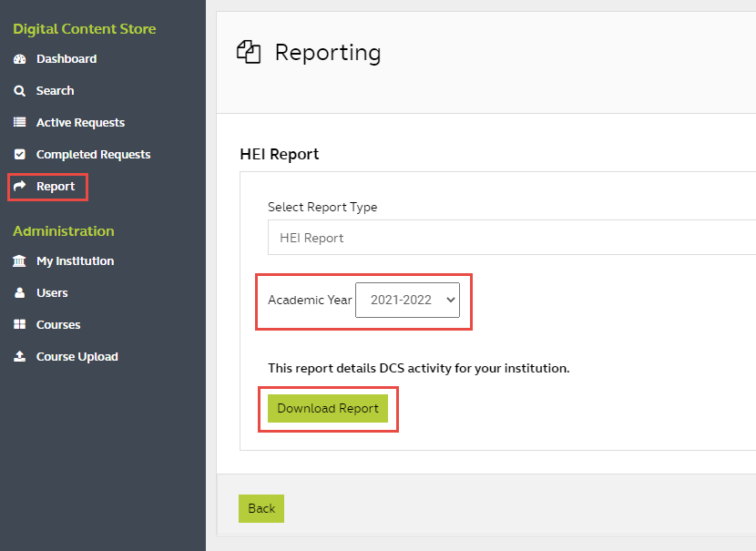Click the Completed Requests checkmark icon
This screenshot has width=756, height=551.
[19, 155]
